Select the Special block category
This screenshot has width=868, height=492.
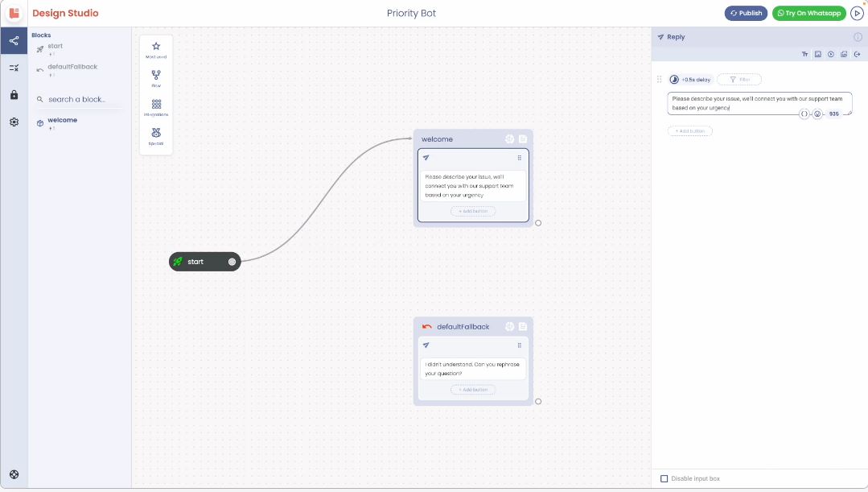(x=156, y=136)
